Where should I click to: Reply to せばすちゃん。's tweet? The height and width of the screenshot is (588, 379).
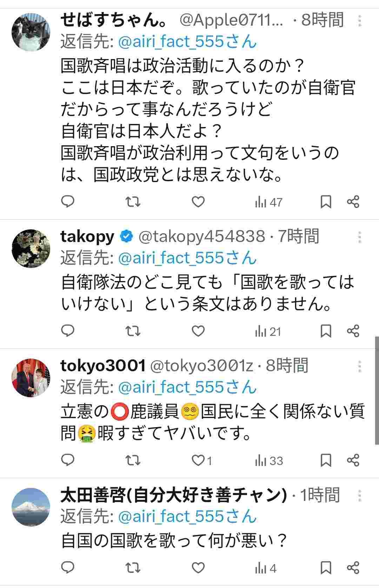(68, 202)
